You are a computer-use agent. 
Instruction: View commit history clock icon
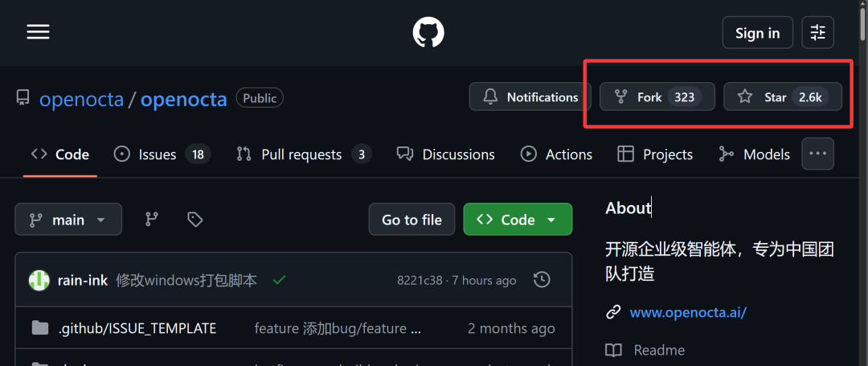542,280
